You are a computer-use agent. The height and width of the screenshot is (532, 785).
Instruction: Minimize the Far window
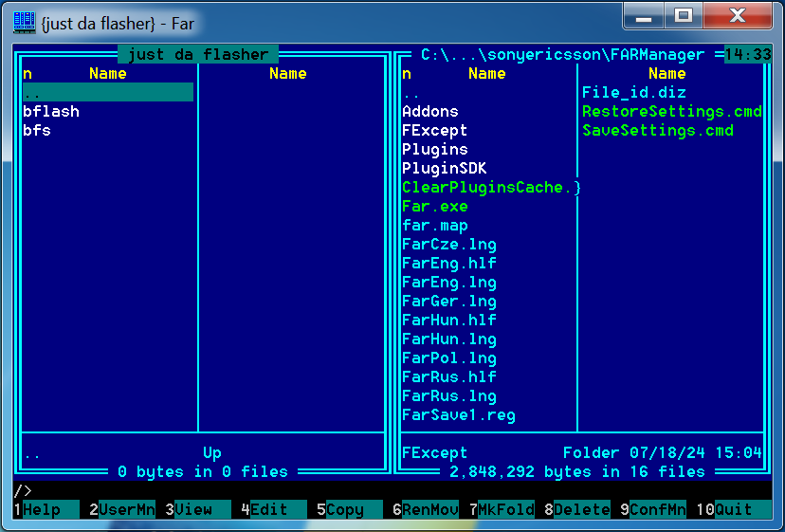click(x=644, y=16)
